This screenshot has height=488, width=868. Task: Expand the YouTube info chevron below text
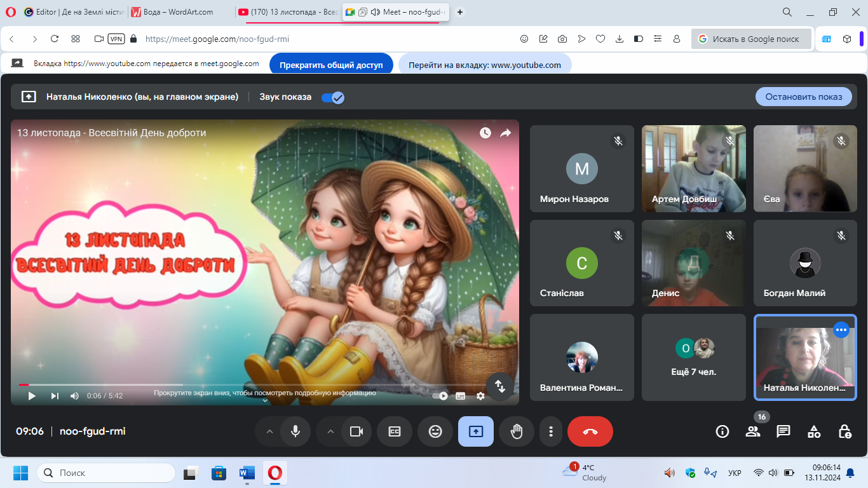click(266, 400)
